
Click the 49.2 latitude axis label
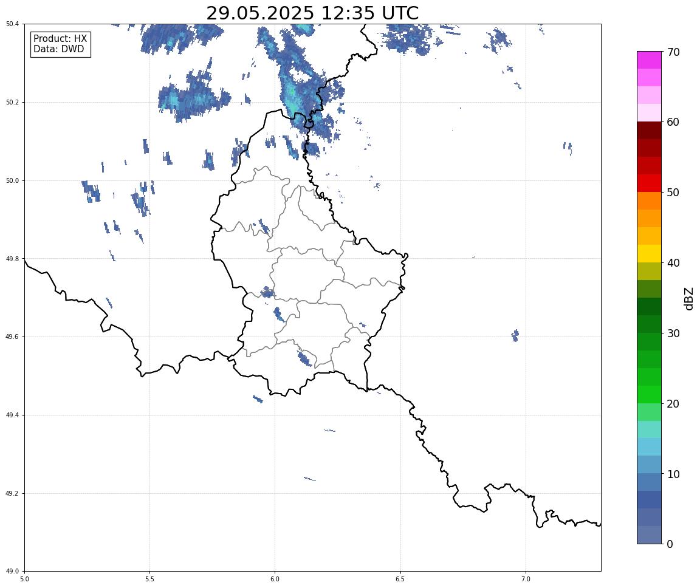pyautogui.click(x=12, y=493)
